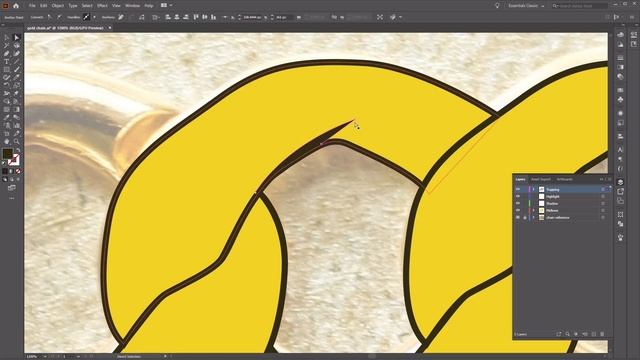Screen dimensions: 640x360
Task: Select the Direct Selection tool
Action: pyautogui.click(x=17, y=37)
